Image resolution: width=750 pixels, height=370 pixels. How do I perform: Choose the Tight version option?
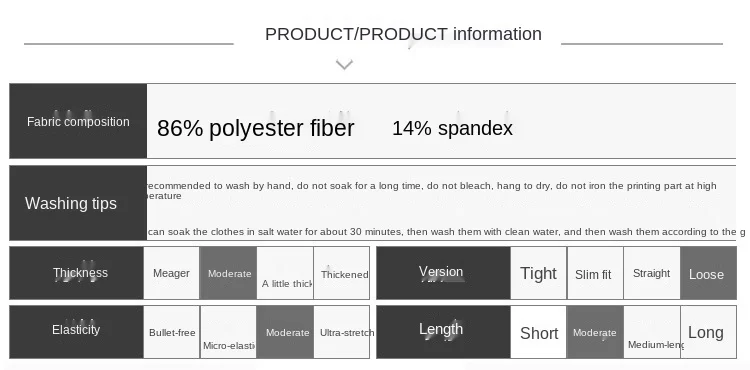539,273
